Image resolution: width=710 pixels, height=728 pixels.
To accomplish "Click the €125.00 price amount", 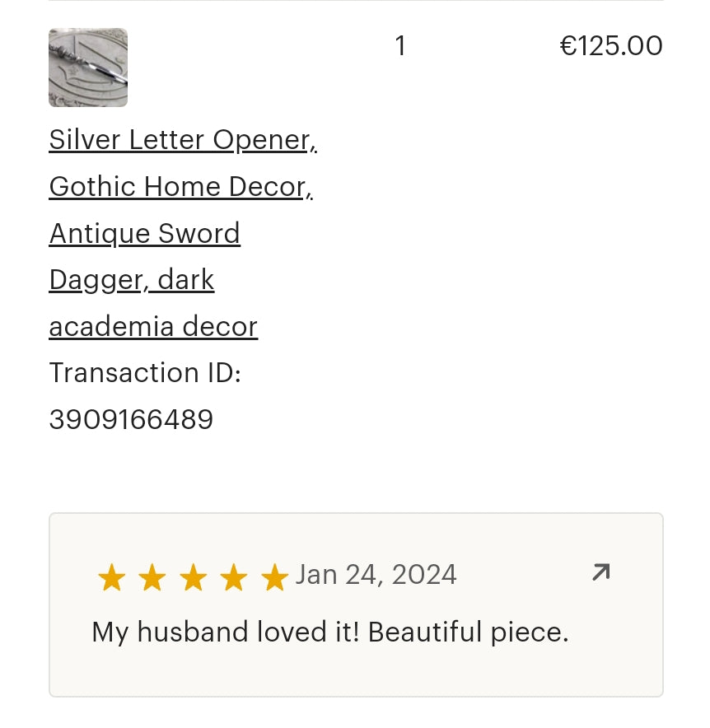I will (611, 46).
